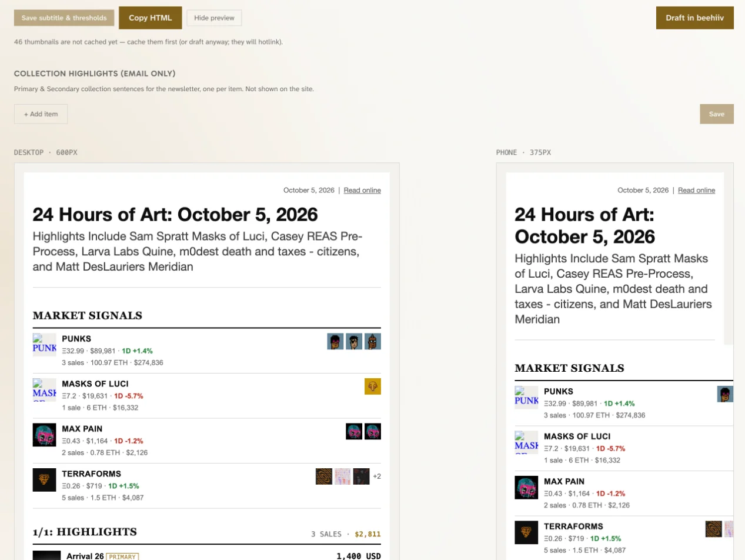
Task: Click PUNKS title in desktop preview
Action: point(76,339)
